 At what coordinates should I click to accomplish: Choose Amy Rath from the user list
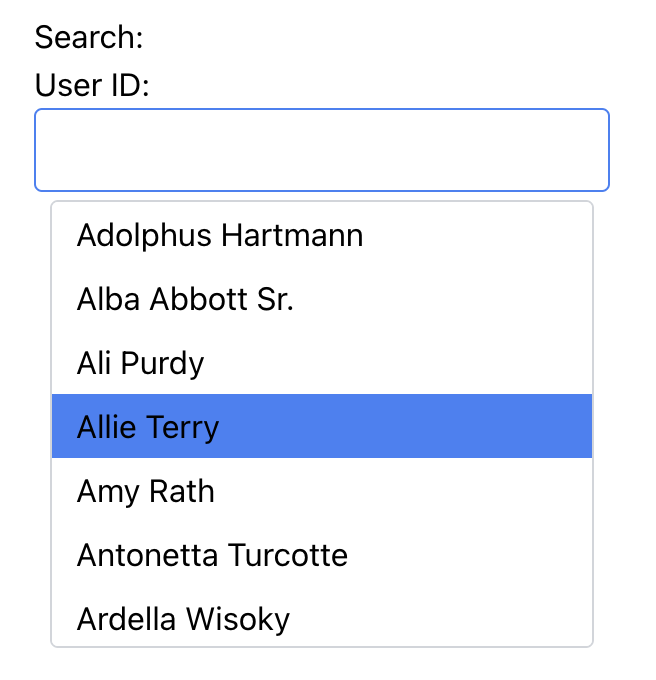point(146,491)
